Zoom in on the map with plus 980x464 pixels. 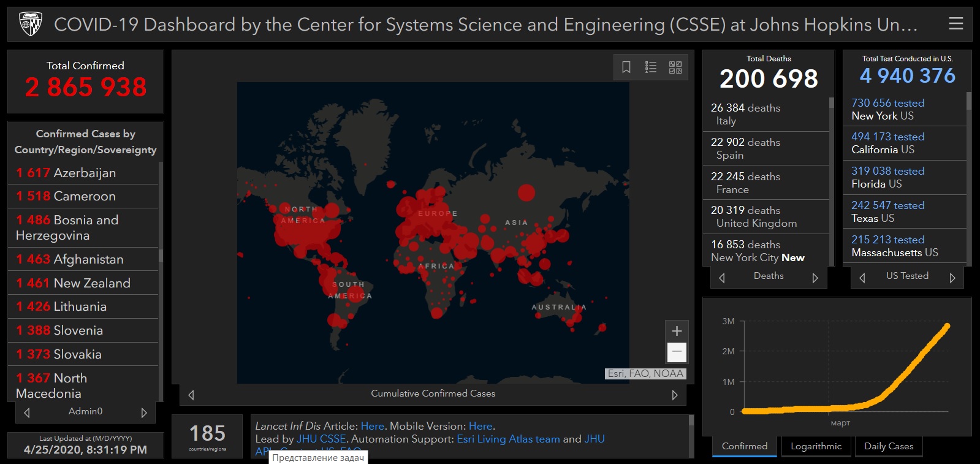pyautogui.click(x=677, y=331)
